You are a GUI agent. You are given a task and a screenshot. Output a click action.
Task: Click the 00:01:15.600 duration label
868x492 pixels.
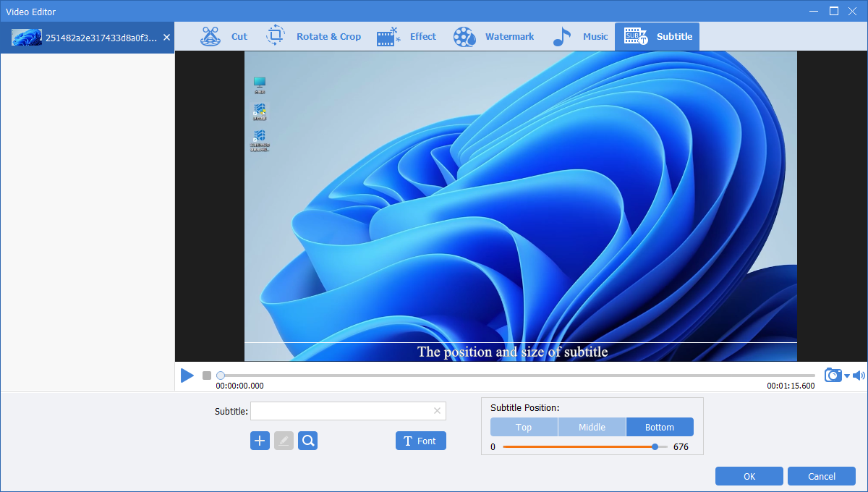tap(791, 386)
